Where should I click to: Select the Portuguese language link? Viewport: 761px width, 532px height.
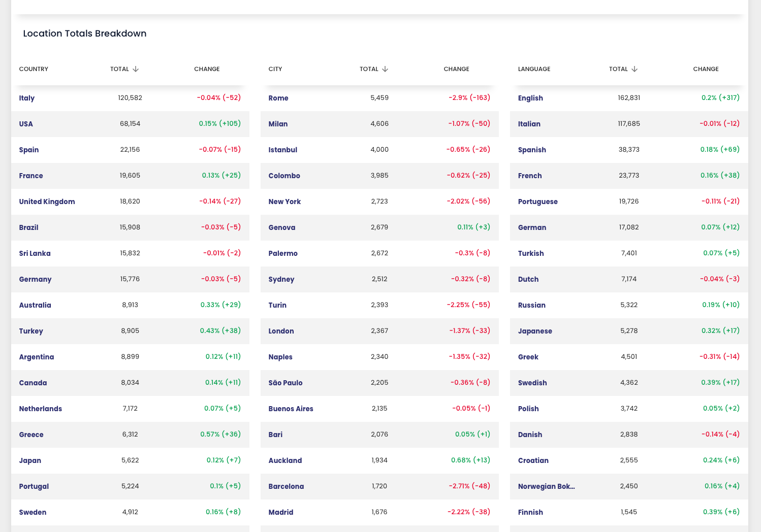(x=537, y=202)
